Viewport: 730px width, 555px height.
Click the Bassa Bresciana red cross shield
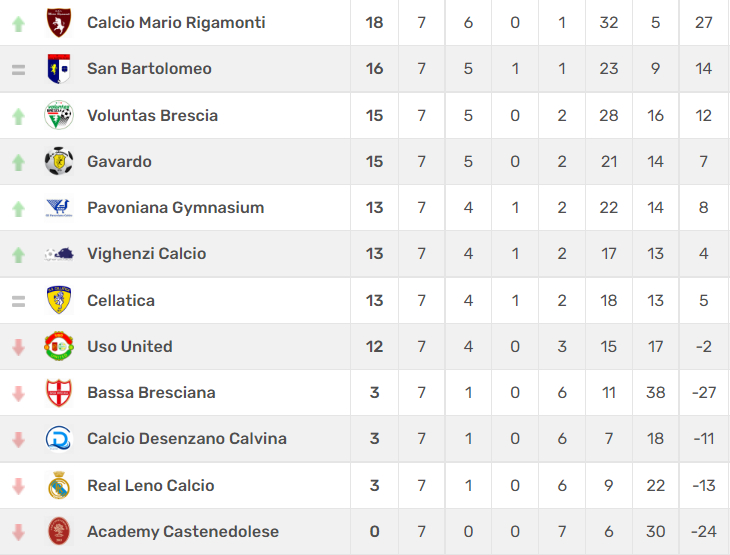59,393
